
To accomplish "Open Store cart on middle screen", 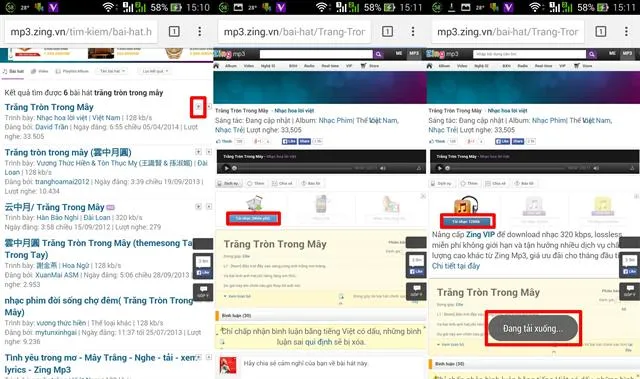I will coord(370,66).
